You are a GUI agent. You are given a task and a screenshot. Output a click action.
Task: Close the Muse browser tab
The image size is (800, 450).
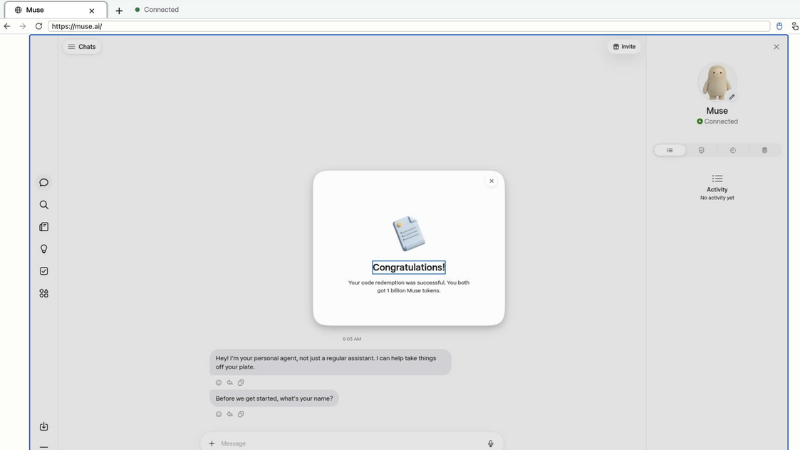click(92, 10)
